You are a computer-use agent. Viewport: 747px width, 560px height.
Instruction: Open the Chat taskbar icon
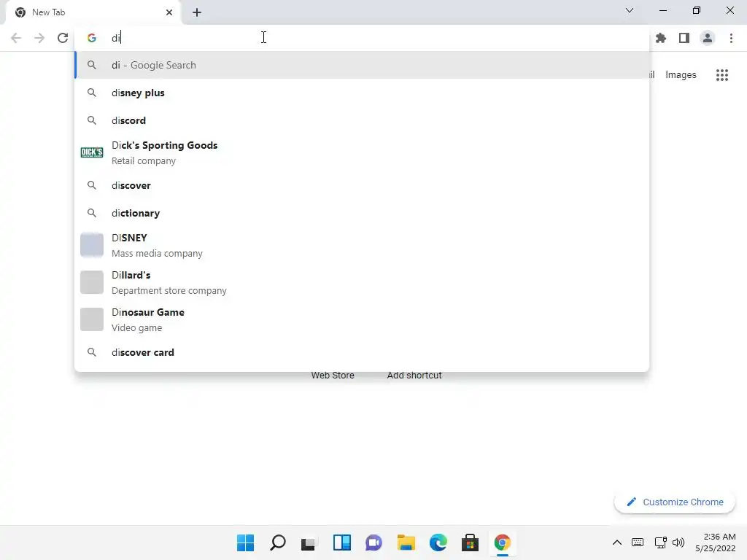374,542
